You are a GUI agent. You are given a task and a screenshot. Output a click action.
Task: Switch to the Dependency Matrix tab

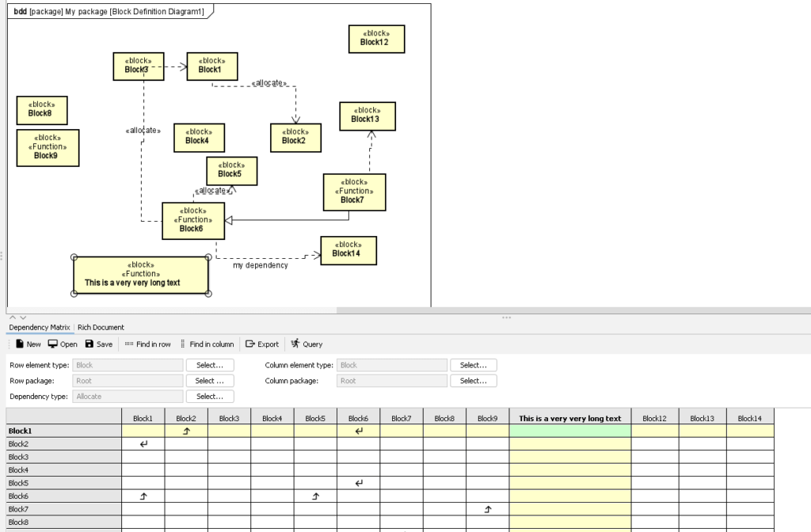click(39, 327)
